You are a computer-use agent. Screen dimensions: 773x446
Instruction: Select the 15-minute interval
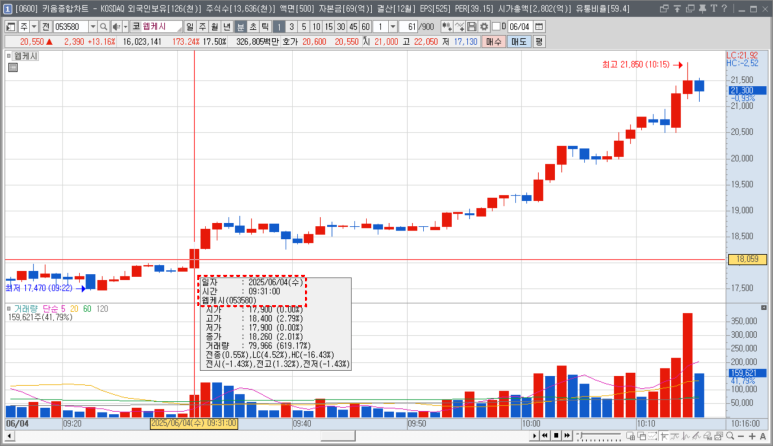[x=328, y=27]
